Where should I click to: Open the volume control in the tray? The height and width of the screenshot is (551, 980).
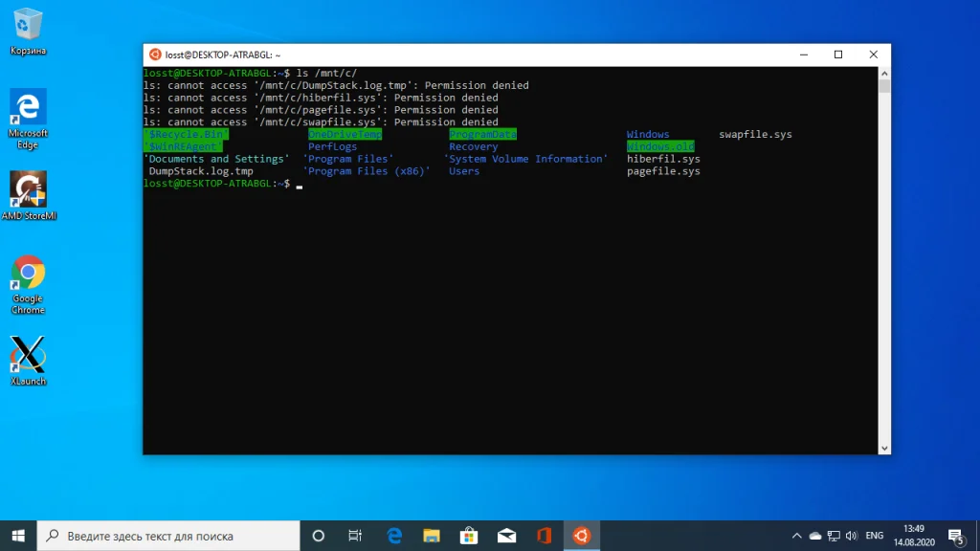[x=851, y=536]
